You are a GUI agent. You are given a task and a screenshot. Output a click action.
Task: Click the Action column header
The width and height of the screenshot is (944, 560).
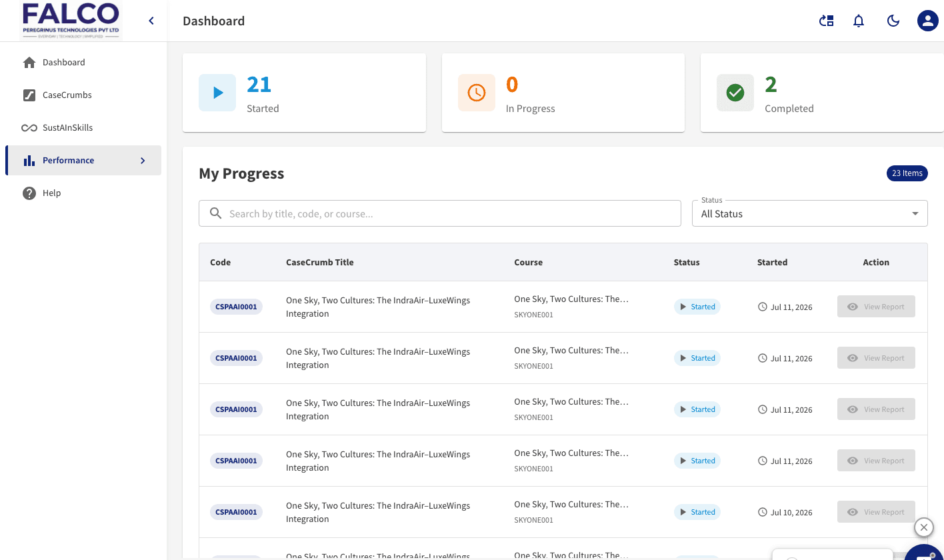[876, 262]
